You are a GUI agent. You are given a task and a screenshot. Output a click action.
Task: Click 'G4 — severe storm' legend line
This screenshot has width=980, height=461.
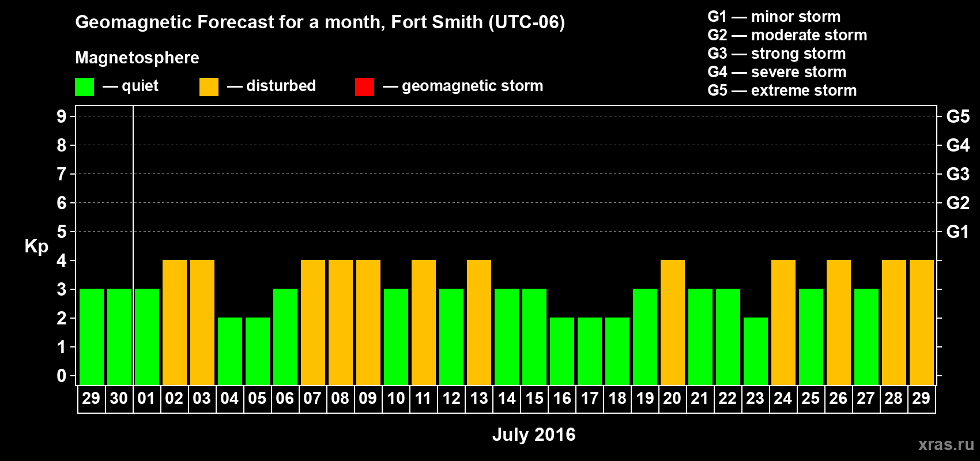(x=777, y=72)
